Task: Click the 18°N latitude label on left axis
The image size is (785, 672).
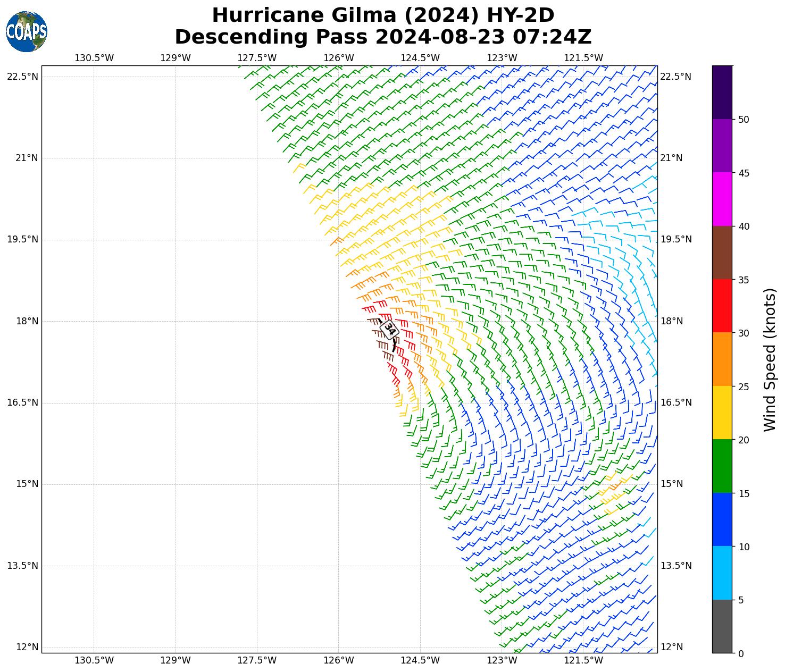Action: (x=22, y=321)
